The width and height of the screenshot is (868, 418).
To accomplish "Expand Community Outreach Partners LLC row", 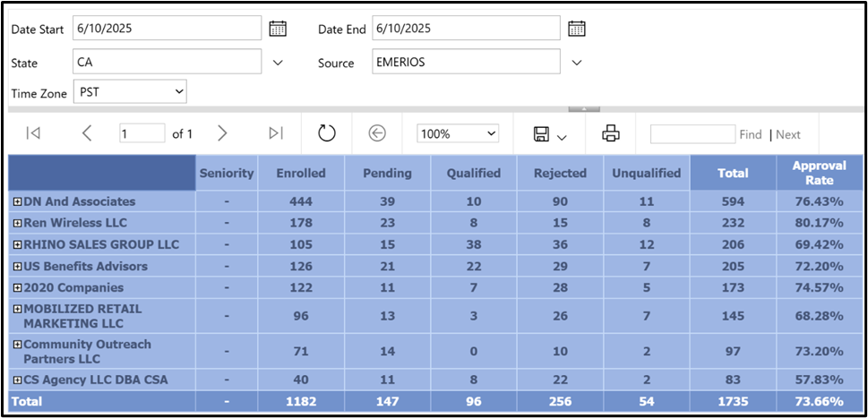I will pos(17,345).
